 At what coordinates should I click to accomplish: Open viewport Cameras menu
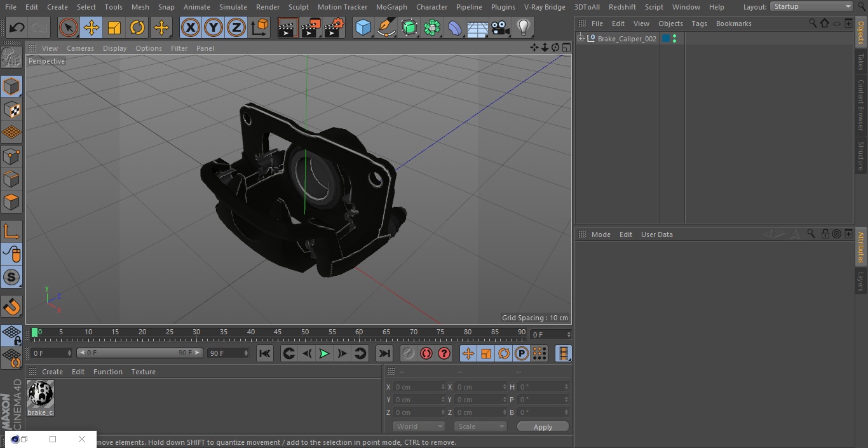coord(80,48)
